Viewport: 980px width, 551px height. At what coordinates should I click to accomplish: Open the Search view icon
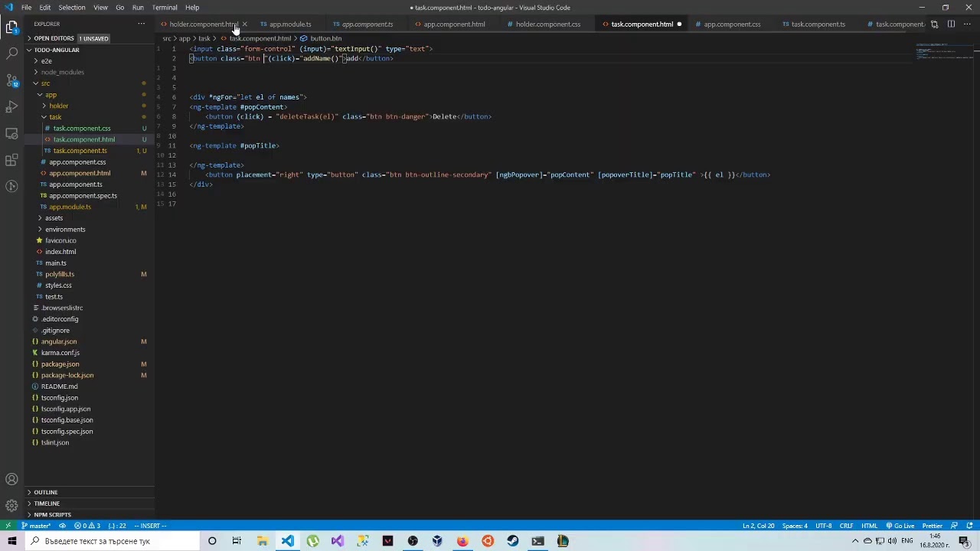[x=11, y=54]
